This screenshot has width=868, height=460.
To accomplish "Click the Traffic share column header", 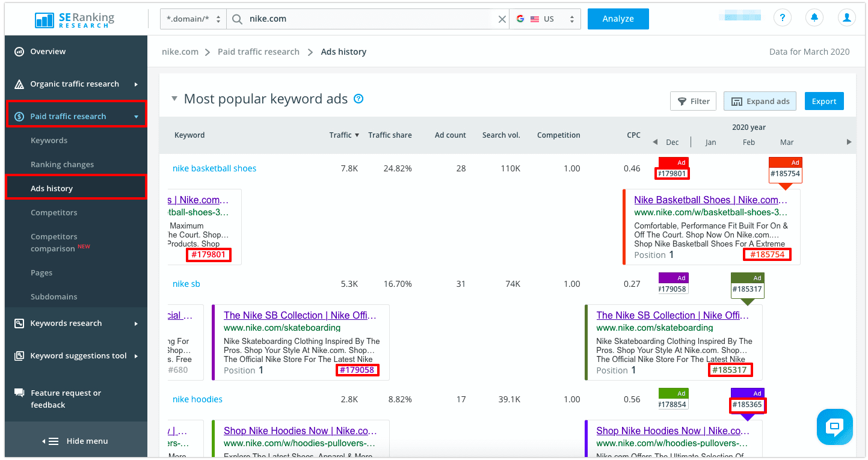I will pos(390,135).
